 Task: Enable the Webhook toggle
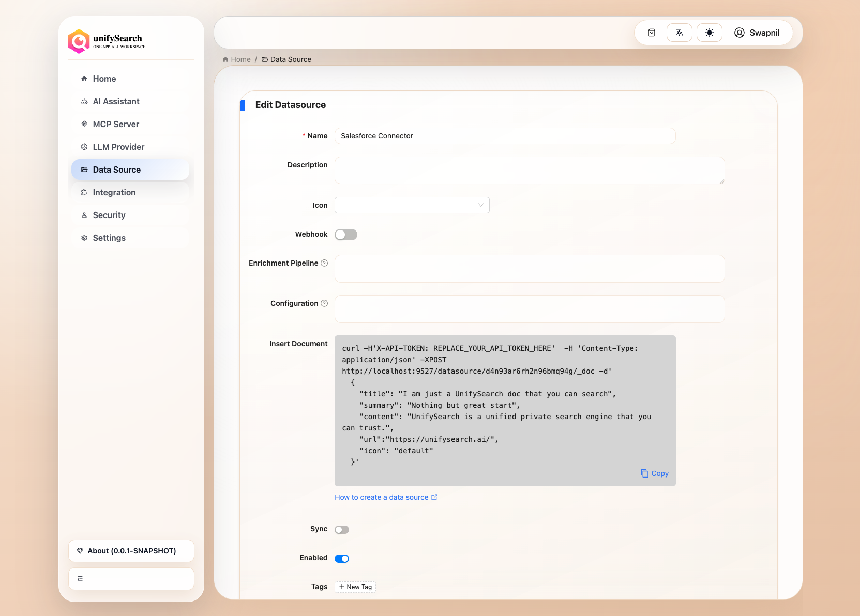pyautogui.click(x=345, y=234)
